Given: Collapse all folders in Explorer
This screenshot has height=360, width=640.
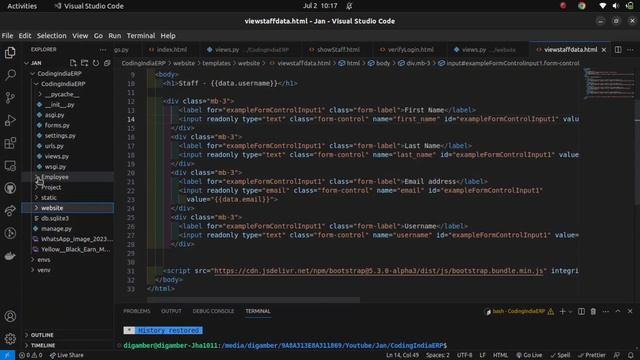Looking at the screenshot, I should [x=107, y=63].
